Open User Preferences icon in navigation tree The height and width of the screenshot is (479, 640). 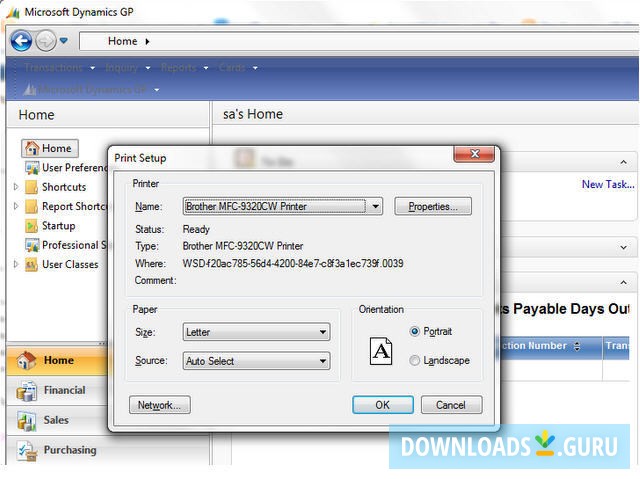point(32,168)
